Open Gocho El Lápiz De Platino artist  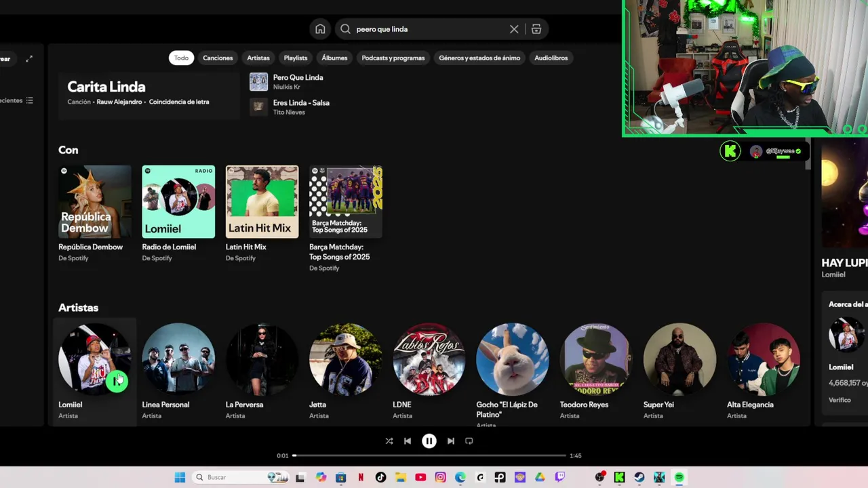pyautogui.click(x=513, y=359)
